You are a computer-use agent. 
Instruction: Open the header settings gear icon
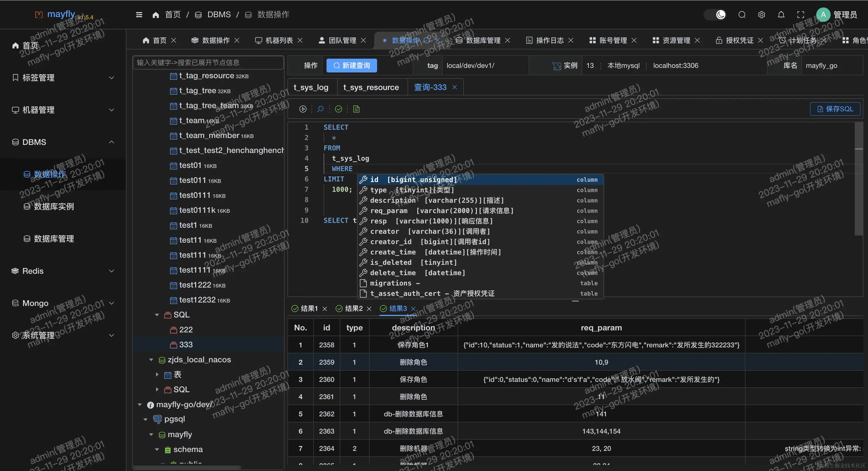coord(761,14)
